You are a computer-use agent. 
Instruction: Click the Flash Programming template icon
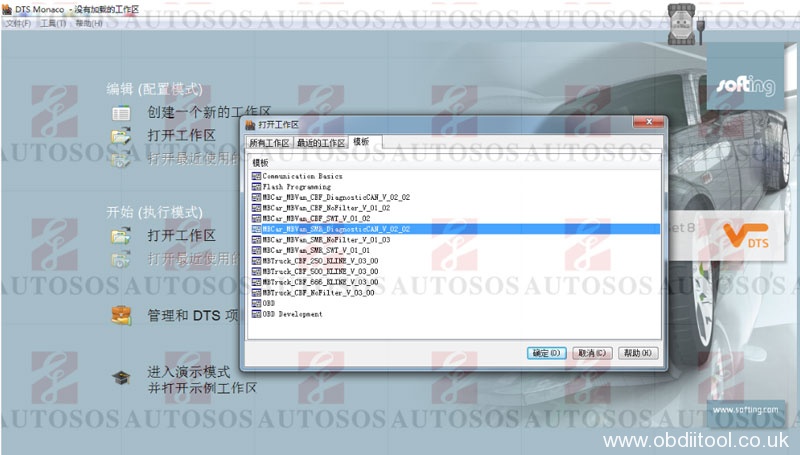(256, 187)
